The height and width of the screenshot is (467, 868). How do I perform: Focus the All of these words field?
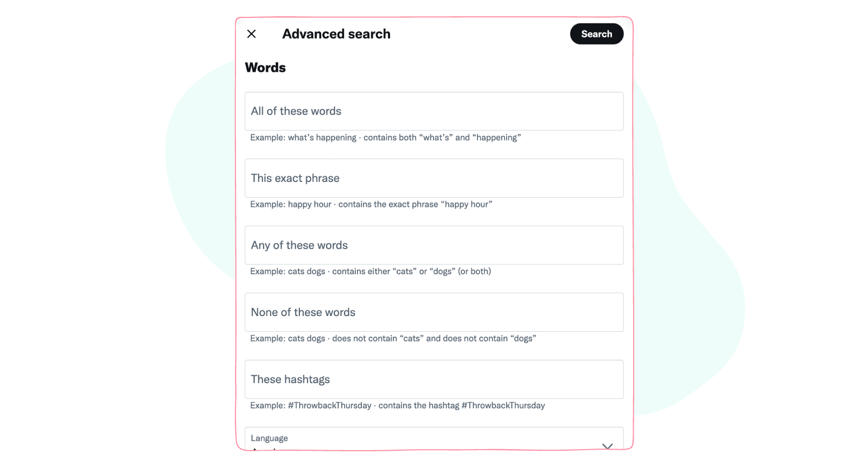tap(433, 111)
